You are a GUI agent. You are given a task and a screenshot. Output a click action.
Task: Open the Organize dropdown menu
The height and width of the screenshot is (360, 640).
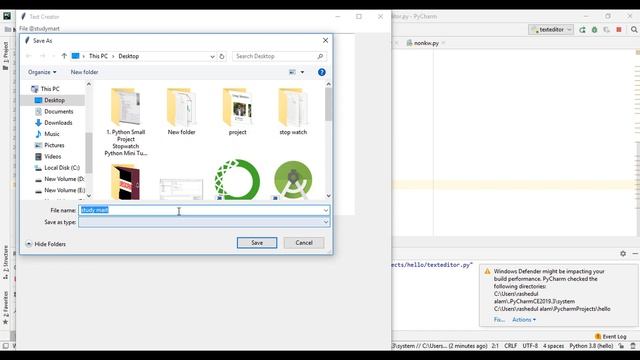click(x=42, y=72)
